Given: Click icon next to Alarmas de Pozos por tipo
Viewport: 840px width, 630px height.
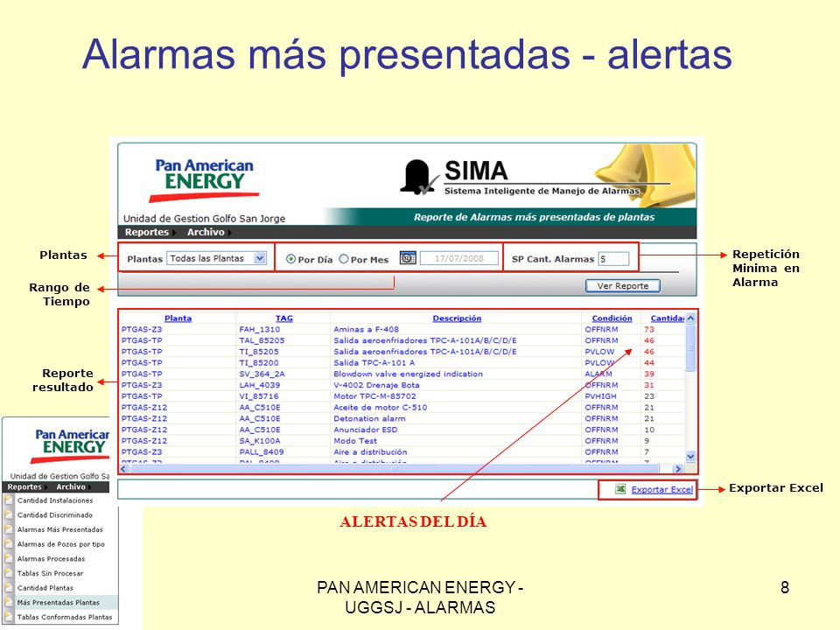Looking at the screenshot, I should pyautogui.click(x=9, y=543).
